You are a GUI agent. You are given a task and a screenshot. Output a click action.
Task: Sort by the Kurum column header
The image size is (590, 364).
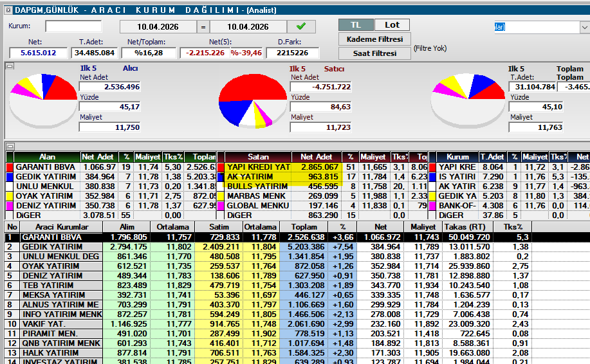pos(457,157)
